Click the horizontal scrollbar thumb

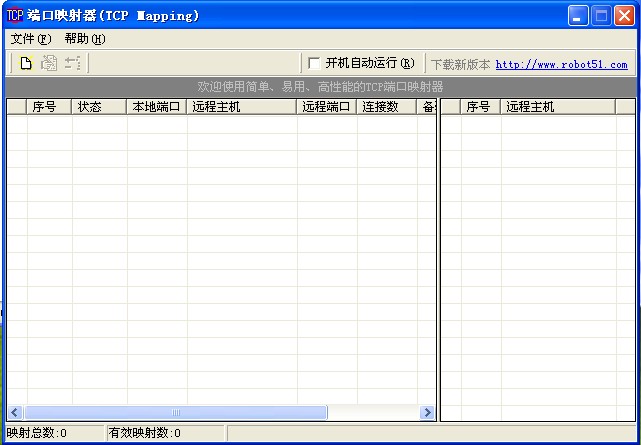[175, 412]
